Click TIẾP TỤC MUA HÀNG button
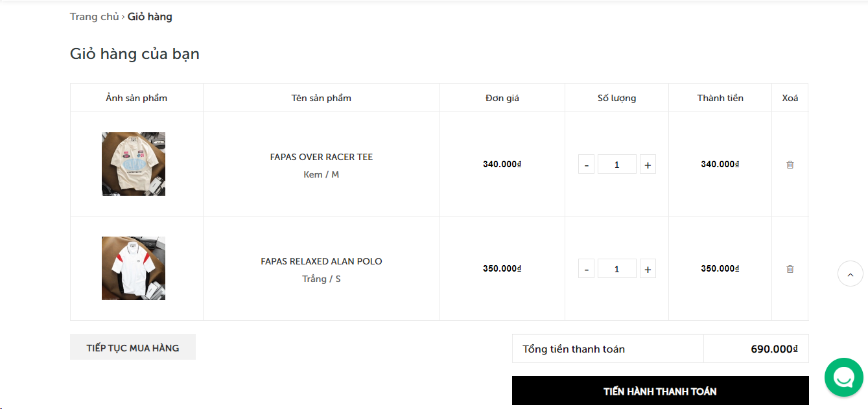Screen dimensions: 868x409 pyautogui.click(x=133, y=347)
